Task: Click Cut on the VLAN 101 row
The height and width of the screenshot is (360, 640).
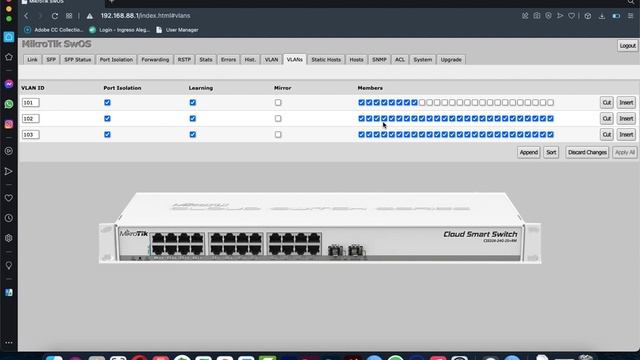Action: 607,102
